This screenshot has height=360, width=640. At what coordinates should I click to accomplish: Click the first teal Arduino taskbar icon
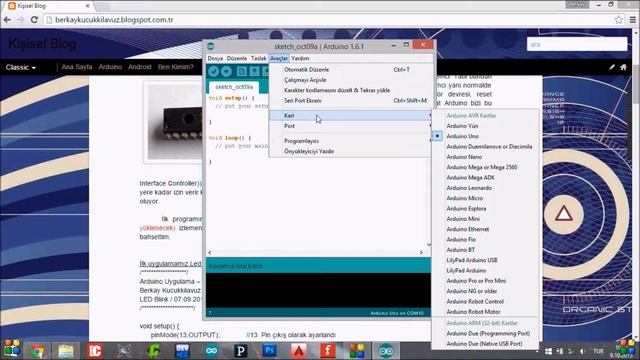pyautogui.click(x=211, y=351)
